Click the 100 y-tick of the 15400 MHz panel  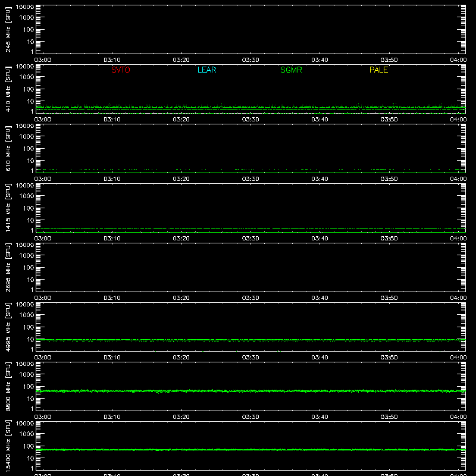28,446
